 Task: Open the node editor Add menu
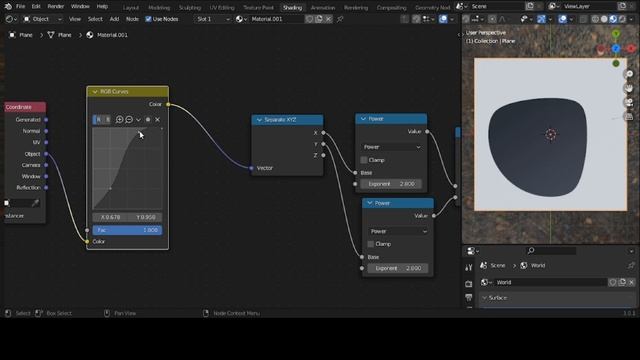114,19
